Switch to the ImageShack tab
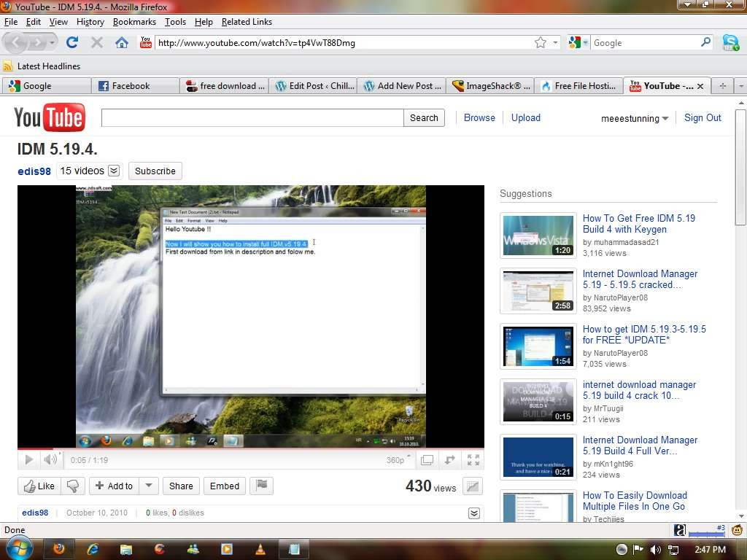The image size is (747, 560). click(x=490, y=86)
